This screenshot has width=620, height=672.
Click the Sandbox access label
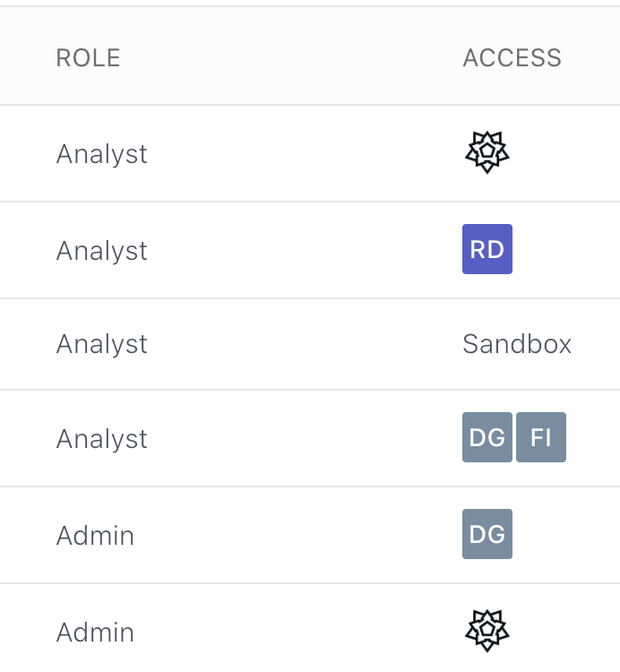pyautogui.click(x=517, y=344)
